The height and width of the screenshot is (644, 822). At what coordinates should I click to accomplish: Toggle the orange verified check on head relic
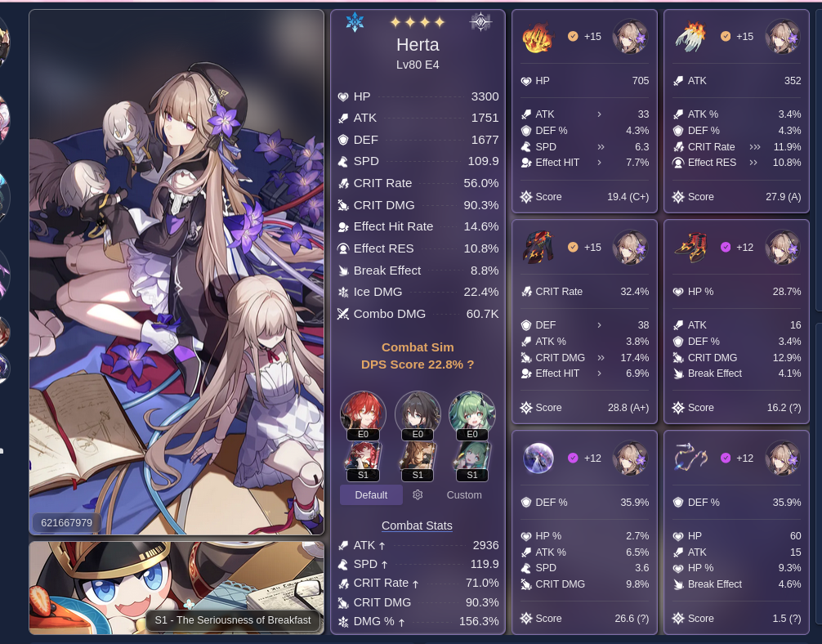[x=573, y=36]
